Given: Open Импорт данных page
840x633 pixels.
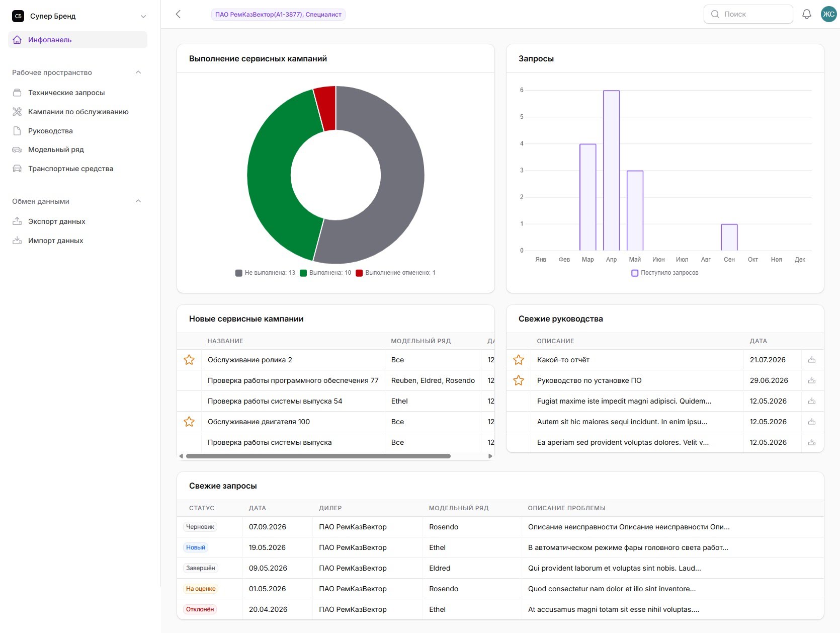Looking at the screenshot, I should coord(77,241).
